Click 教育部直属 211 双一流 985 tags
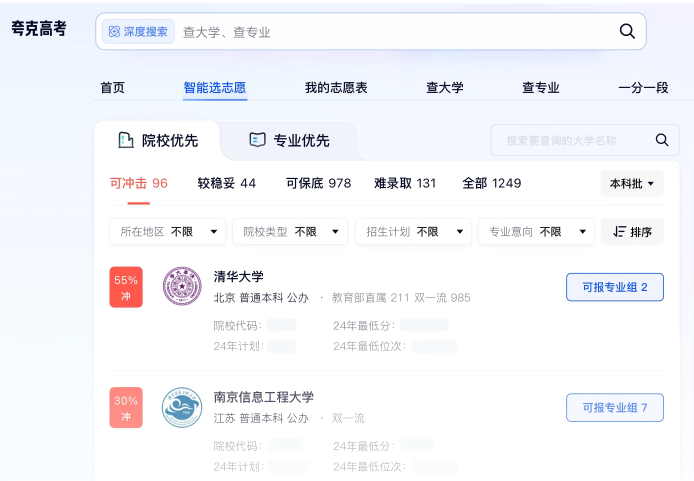The width and height of the screenshot is (694, 481). click(401, 298)
